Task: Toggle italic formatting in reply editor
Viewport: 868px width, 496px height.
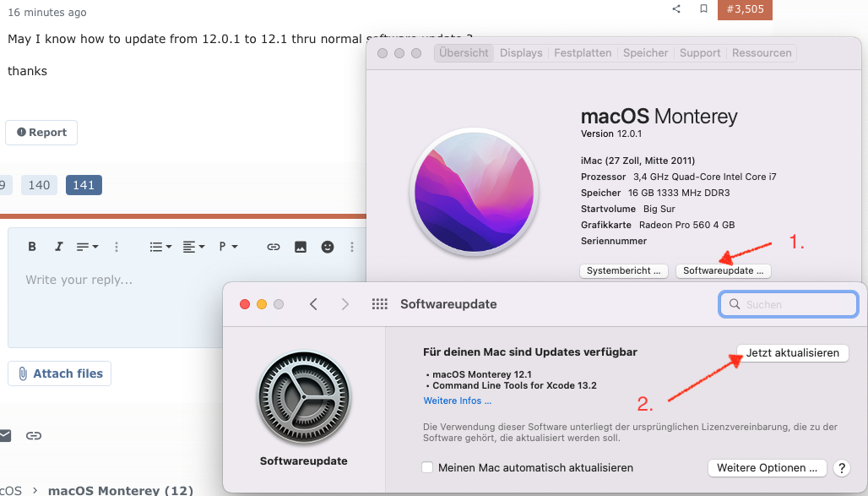Action: point(58,247)
